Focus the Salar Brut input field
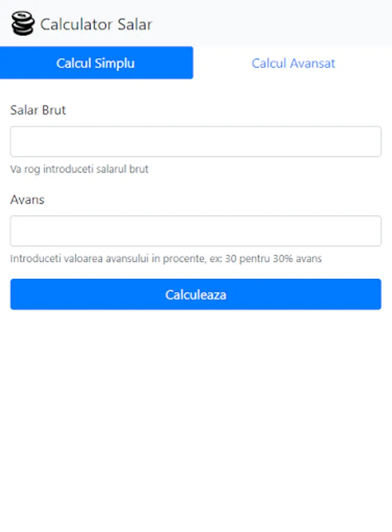The image size is (392, 532). (196, 142)
